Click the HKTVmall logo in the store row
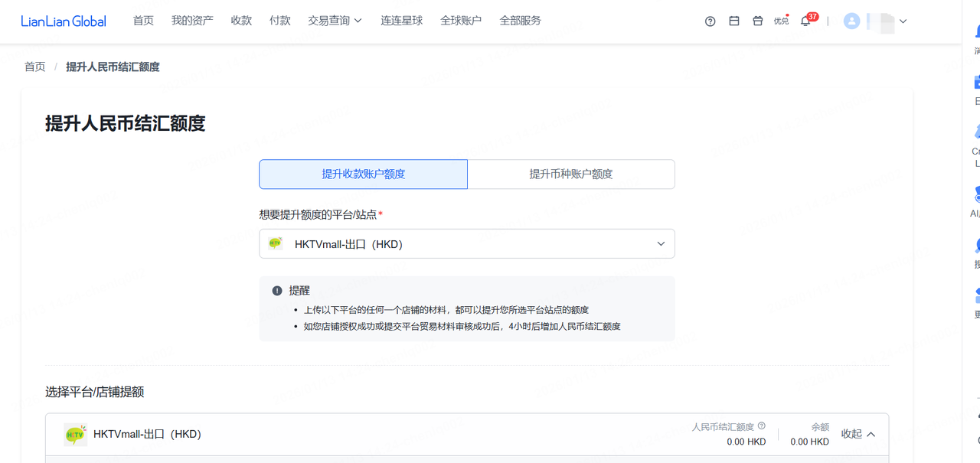The height and width of the screenshot is (463, 980). (75, 435)
